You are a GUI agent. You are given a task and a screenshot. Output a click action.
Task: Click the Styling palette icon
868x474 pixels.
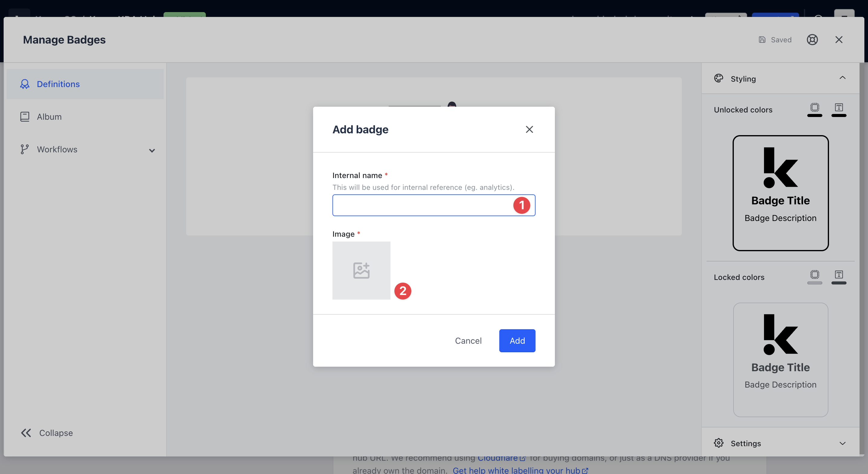point(718,79)
